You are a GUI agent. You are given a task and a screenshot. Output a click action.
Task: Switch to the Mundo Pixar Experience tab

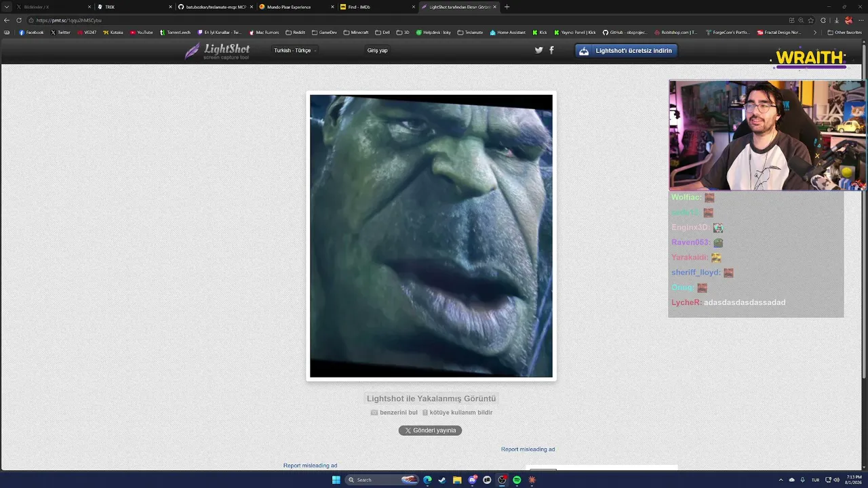[x=295, y=7]
